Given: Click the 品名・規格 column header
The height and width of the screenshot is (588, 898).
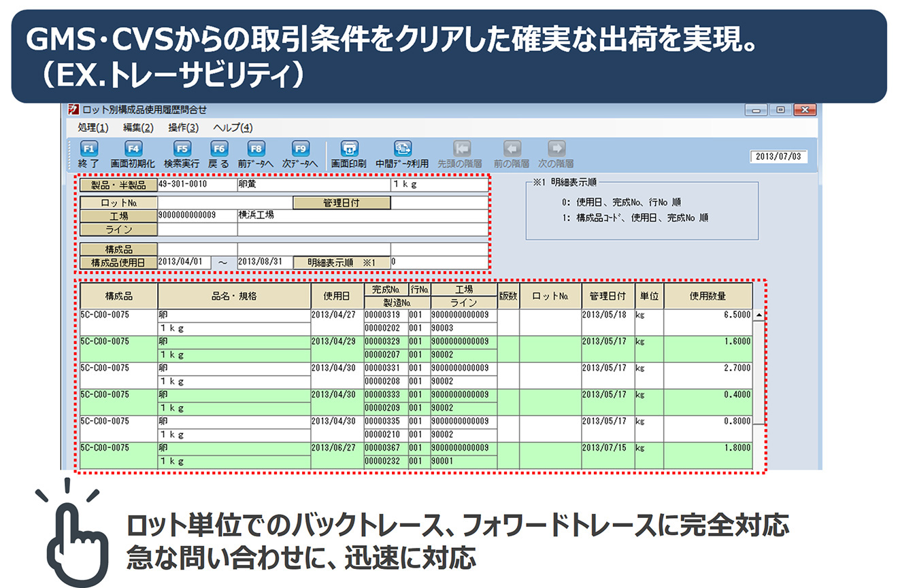Looking at the screenshot, I should [234, 296].
